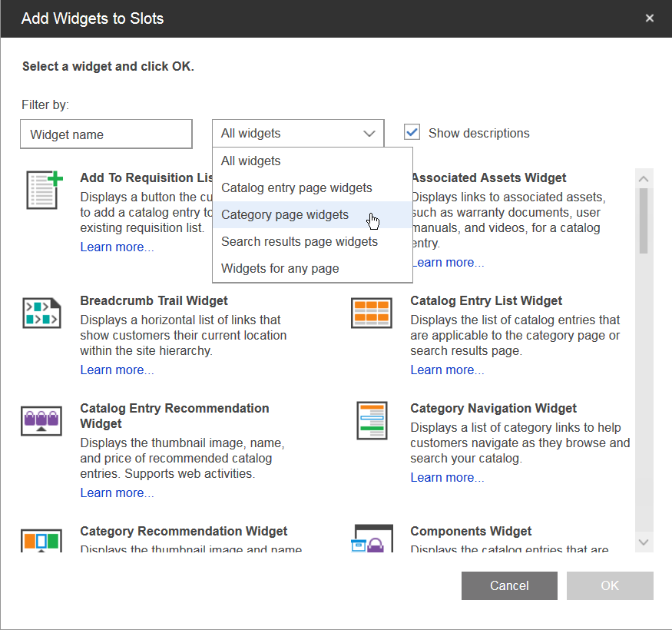Viewport: 672px width, 630px height.
Task: Close the Add Widgets to Slots dialog
Action: [650, 18]
